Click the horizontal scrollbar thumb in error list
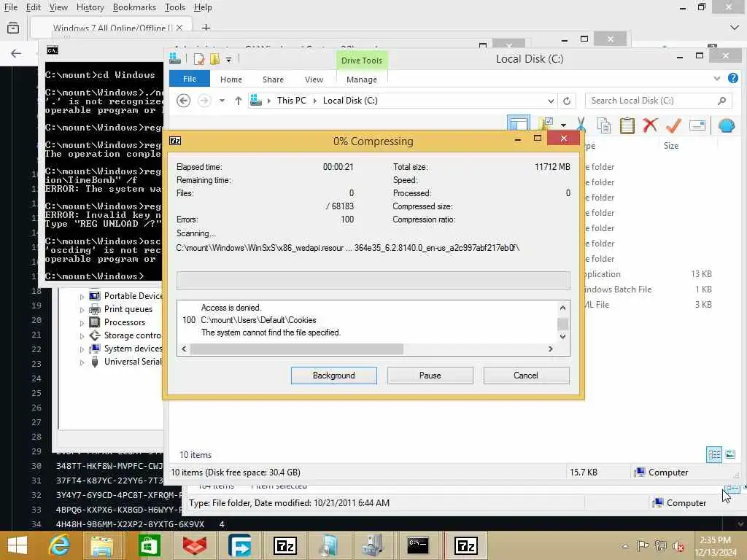 tap(297, 349)
